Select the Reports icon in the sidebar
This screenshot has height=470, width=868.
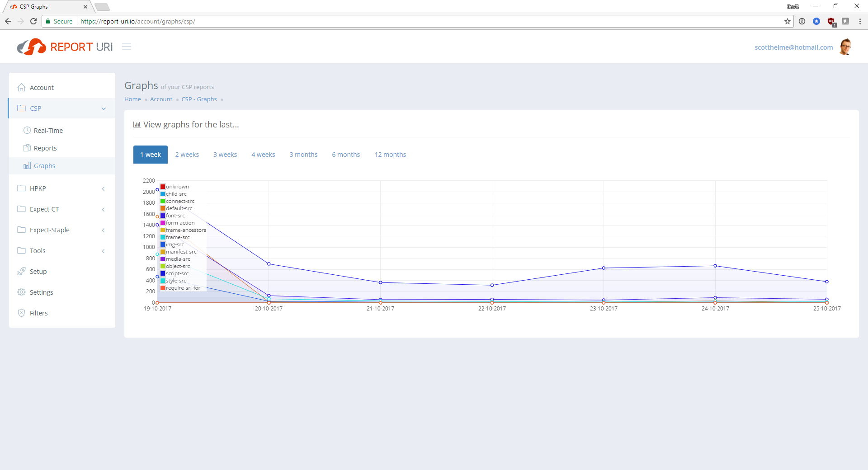pyautogui.click(x=28, y=148)
